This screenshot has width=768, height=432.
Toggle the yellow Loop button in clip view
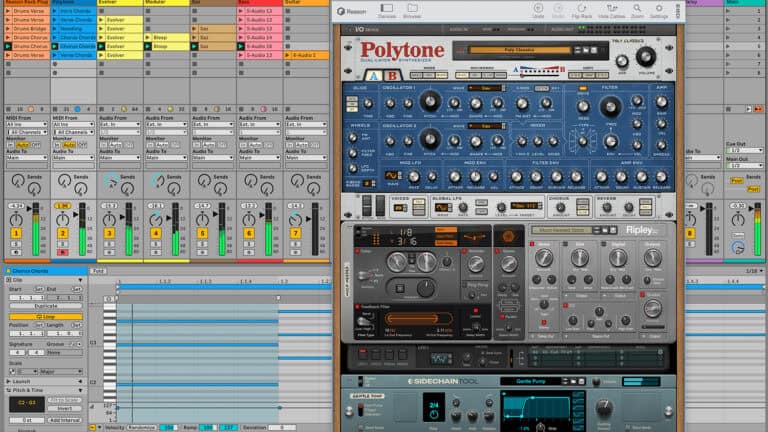[x=46, y=316]
